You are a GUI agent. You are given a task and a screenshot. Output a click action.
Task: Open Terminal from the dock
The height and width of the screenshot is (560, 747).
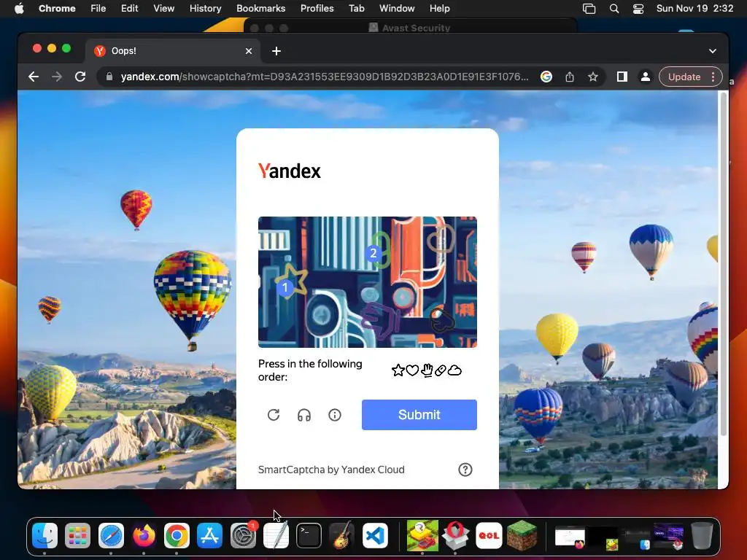[x=309, y=536]
